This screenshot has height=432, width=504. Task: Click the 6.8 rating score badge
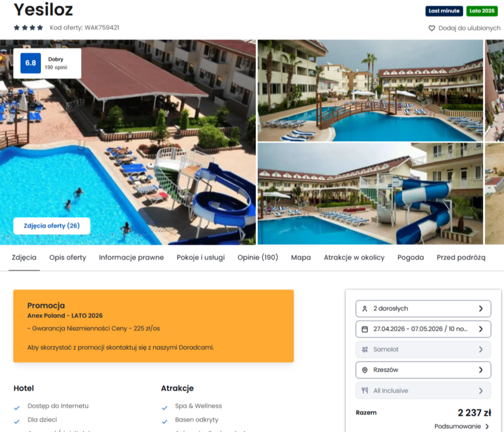30,63
